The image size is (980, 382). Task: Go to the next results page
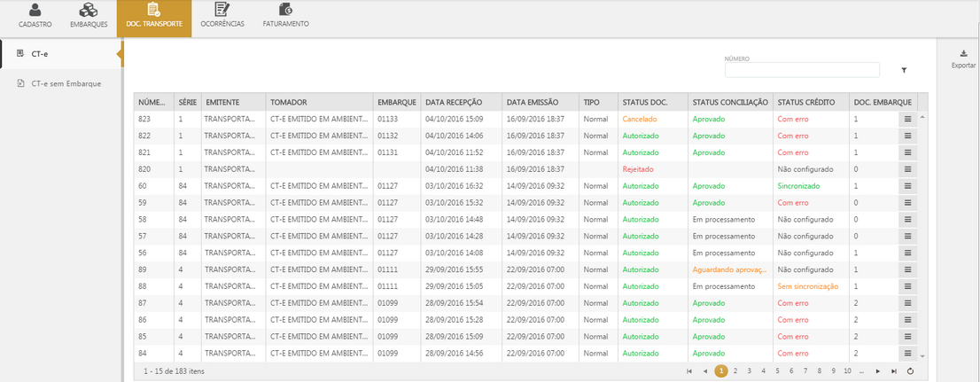(877, 370)
